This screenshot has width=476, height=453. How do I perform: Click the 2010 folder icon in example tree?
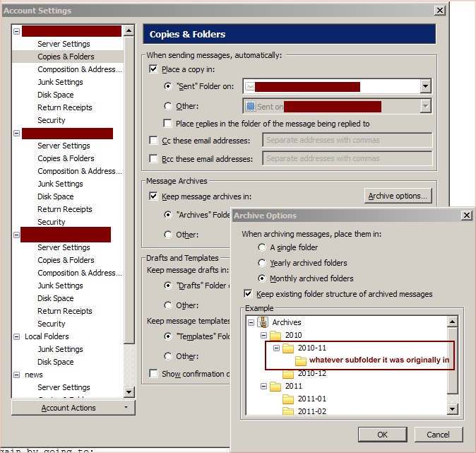275,335
